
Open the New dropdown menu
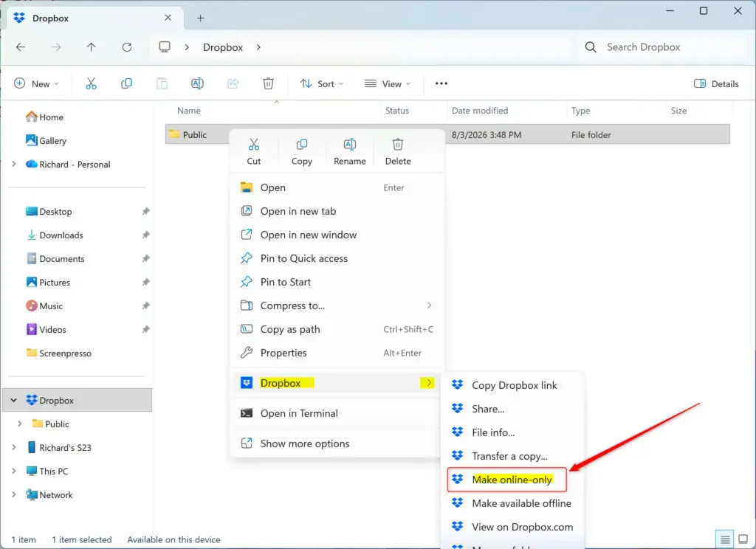click(x=37, y=83)
